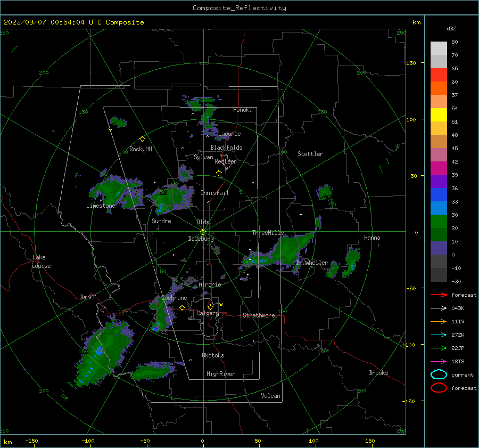Click the Strathmore town label
The image size is (479, 448).
pos(259,315)
